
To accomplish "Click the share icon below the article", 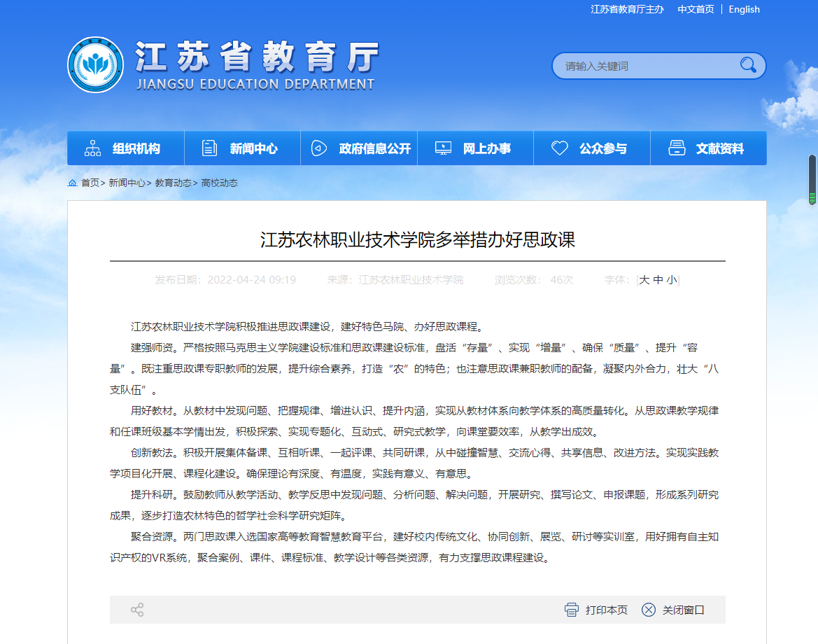I will (x=137, y=610).
